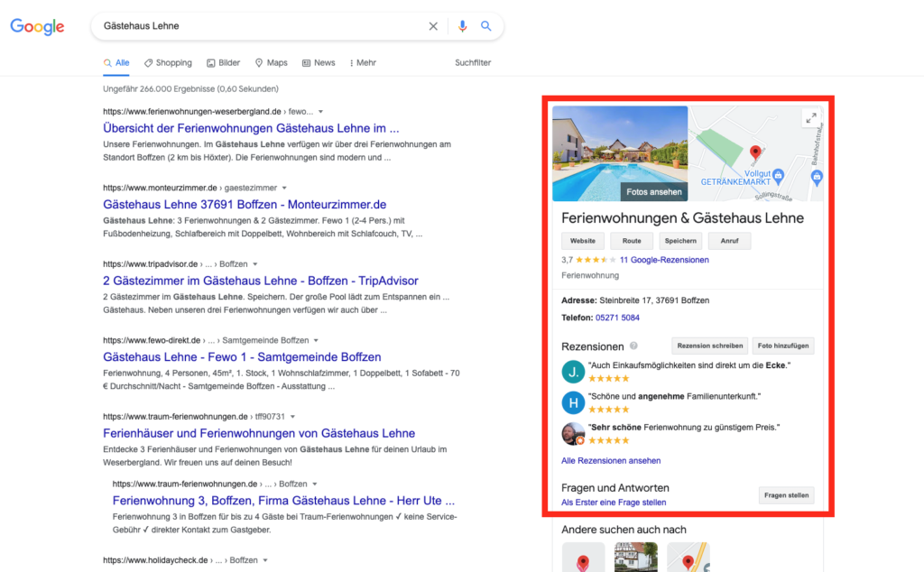Viewport: 924px width, 572px height.
Task: Open the Shopping tab
Action: pos(168,62)
